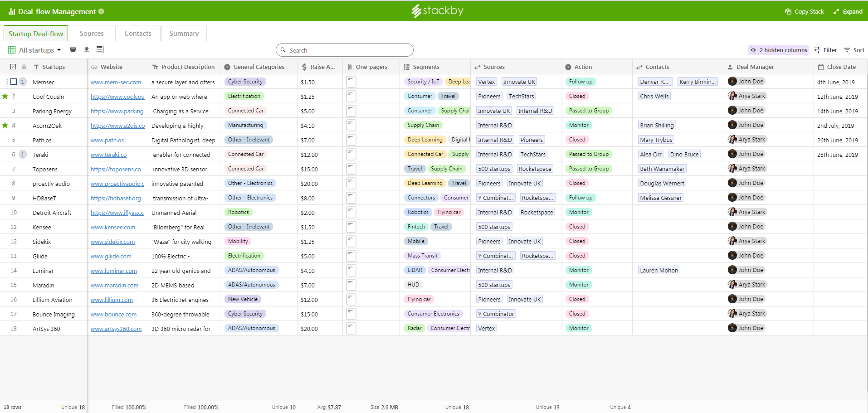Image resolution: width=868 pixels, height=413 pixels.
Task: Click the Cyber Security tag on the Memsec row
Action: (245, 82)
